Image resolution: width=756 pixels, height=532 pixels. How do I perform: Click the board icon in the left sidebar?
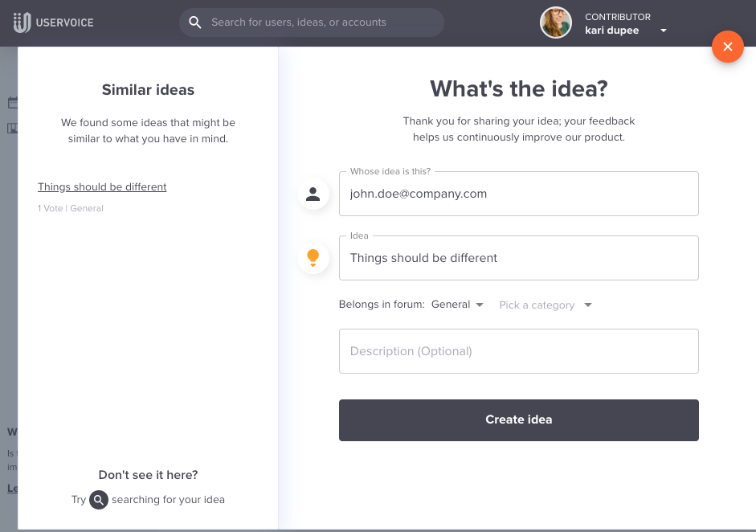[x=13, y=128]
